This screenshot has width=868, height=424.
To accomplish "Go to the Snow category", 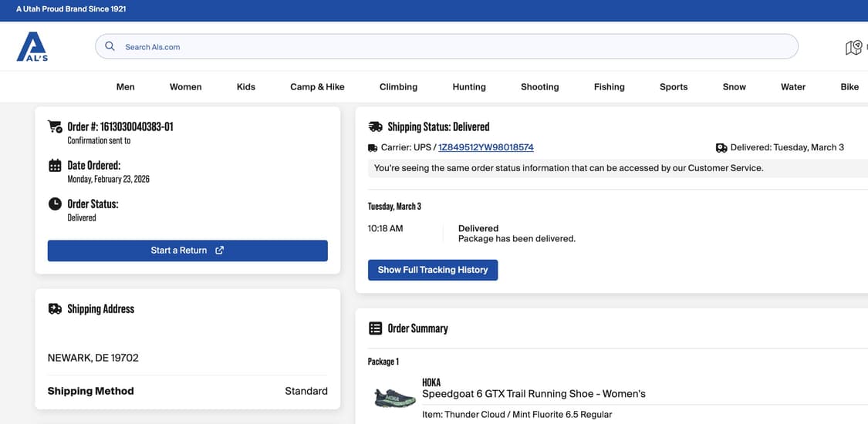I will (734, 87).
